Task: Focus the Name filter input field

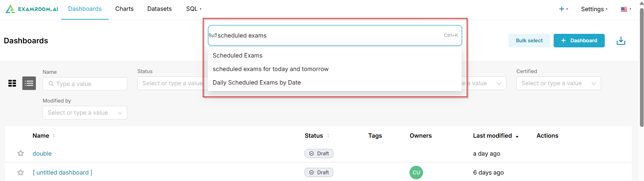Action: (x=88, y=84)
